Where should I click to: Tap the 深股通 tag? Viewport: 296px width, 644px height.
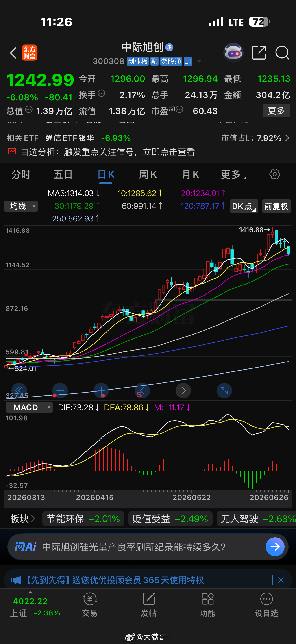tap(171, 61)
